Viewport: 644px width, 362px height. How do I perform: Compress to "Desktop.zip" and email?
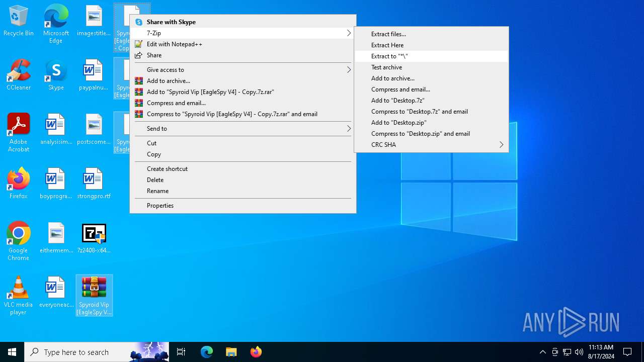[431, 134]
